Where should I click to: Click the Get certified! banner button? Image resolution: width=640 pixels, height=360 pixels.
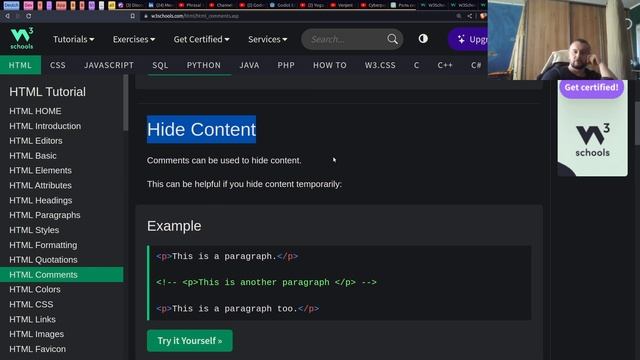[x=591, y=88]
